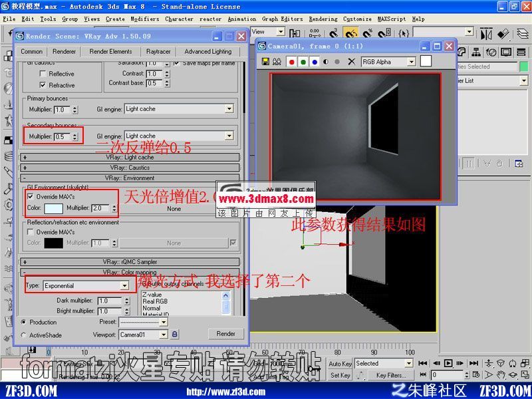Click the Key Mode toggle icon
Screen dimensions: 532x399
[423, 374]
